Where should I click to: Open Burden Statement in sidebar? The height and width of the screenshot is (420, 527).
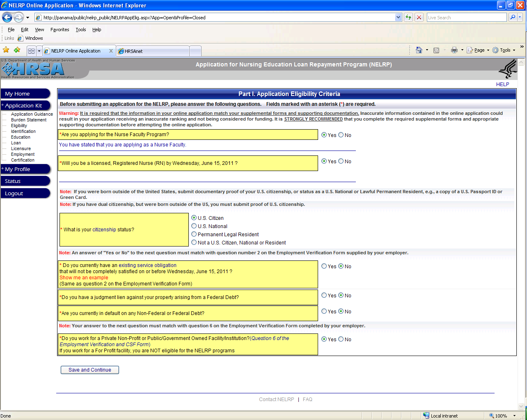[29, 120]
